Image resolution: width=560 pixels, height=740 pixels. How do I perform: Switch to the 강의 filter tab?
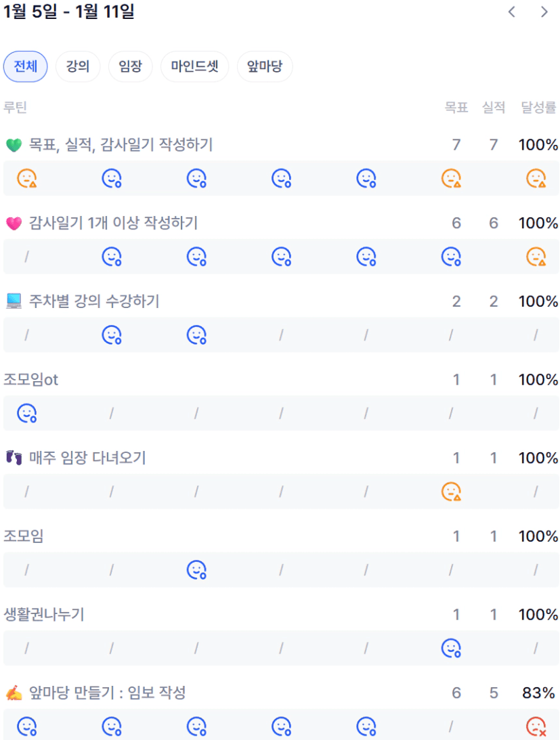[x=78, y=67]
